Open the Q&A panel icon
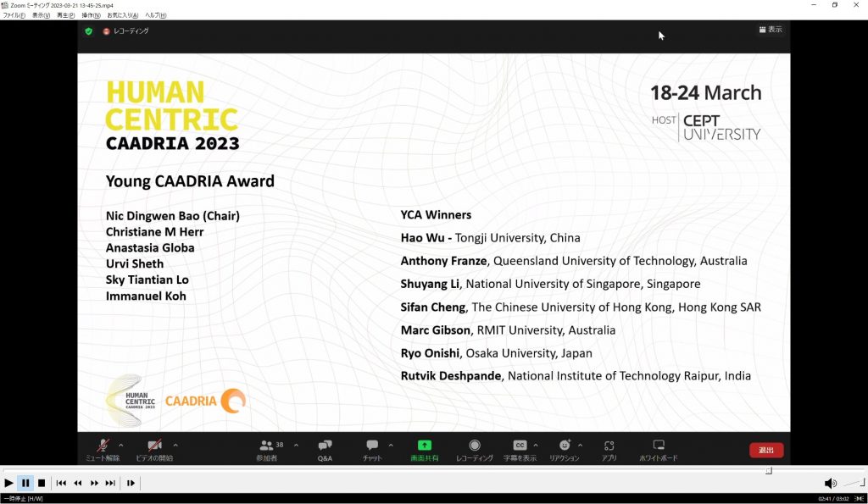The height and width of the screenshot is (504, 868). pos(325,445)
